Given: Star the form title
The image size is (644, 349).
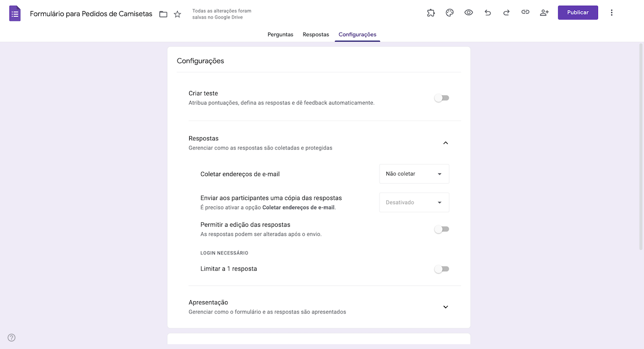Looking at the screenshot, I should click(x=177, y=14).
